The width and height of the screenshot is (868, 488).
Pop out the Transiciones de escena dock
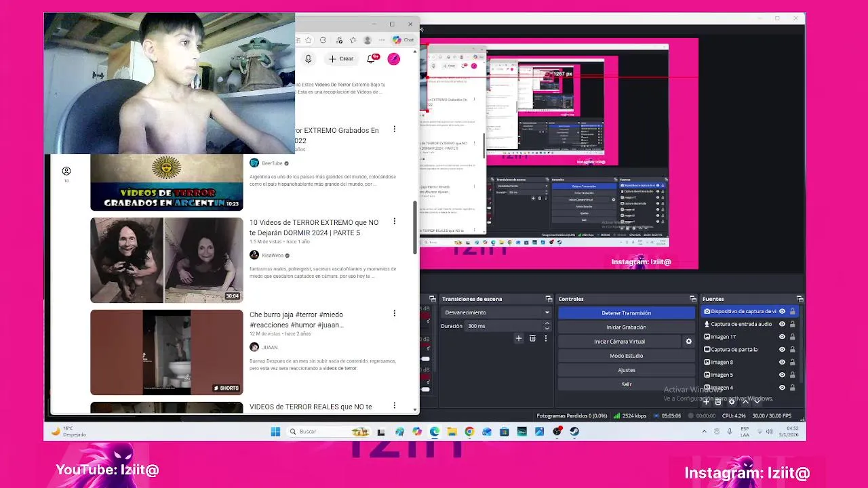click(x=549, y=299)
